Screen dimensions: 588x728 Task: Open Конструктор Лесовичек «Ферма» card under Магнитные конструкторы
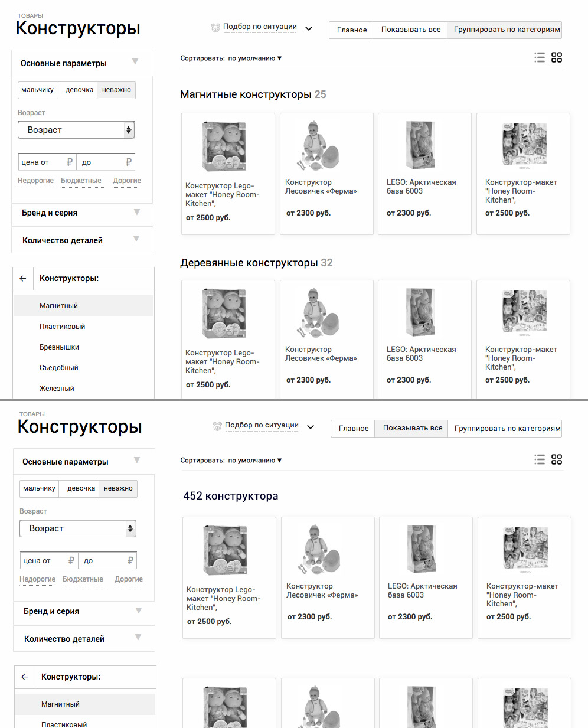coord(326,174)
